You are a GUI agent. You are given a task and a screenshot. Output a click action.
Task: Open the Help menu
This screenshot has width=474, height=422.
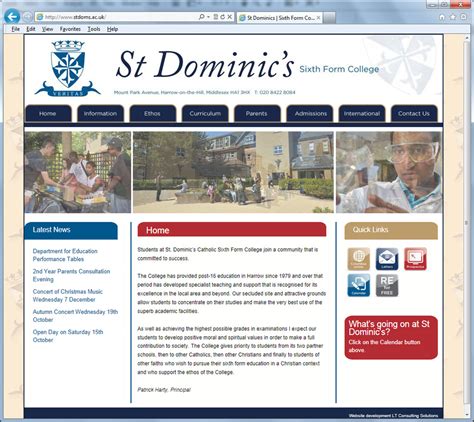112,29
